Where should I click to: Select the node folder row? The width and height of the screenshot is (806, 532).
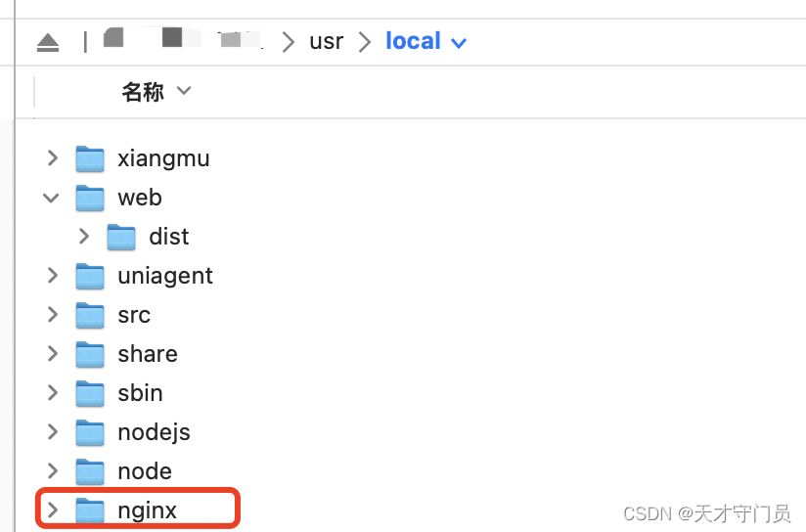410,471
